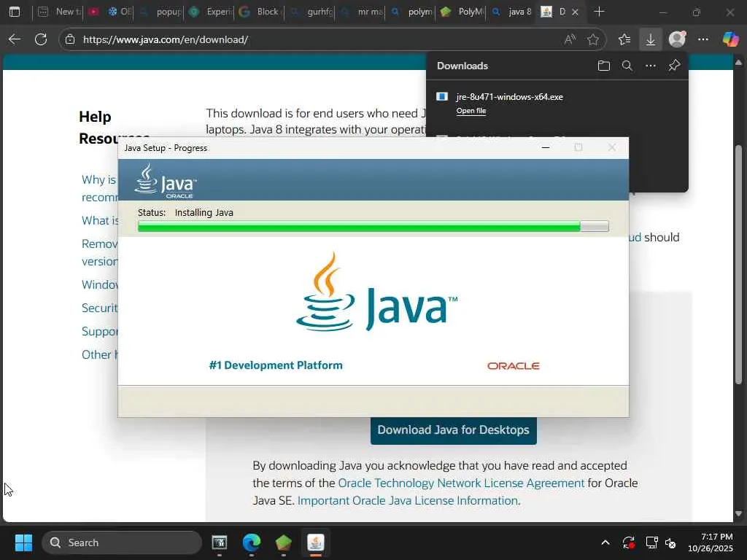This screenshot has height=560, width=747.
Task: Open more options in Downloads panel
Action: coord(650,66)
